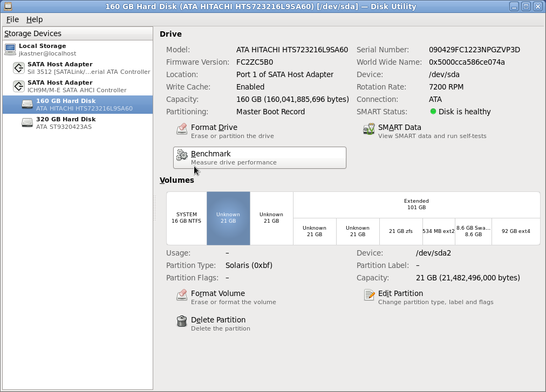Open the File menu

[x=12, y=19]
